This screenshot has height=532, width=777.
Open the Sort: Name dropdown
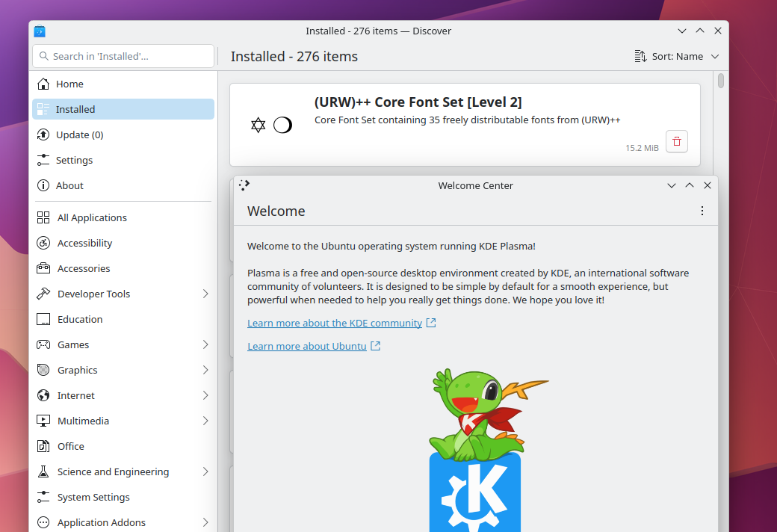pos(677,57)
